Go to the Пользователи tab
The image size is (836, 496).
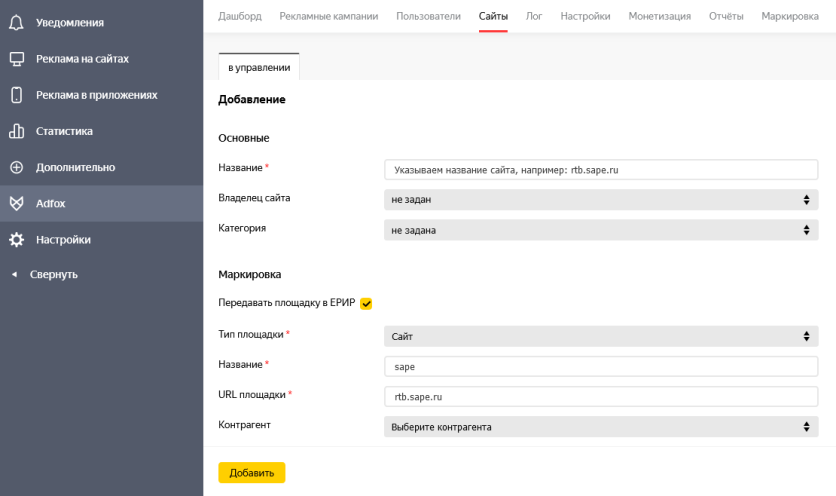click(428, 16)
